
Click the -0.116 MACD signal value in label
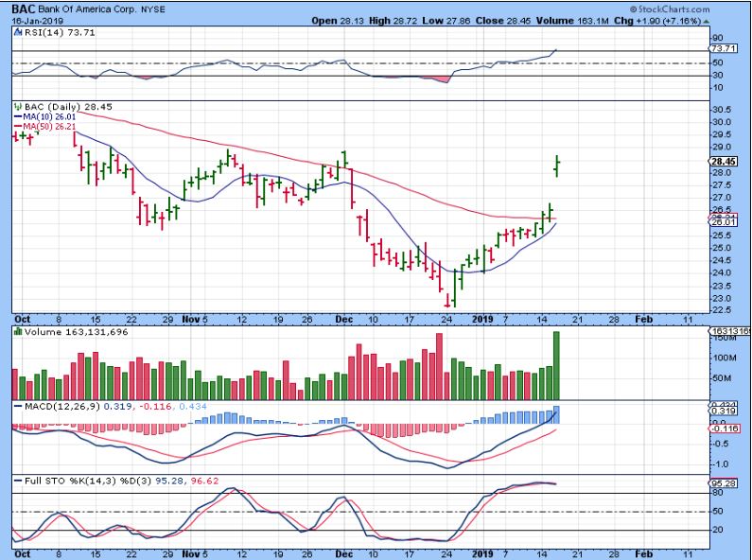pyautogui.click(x=156, y=406)
